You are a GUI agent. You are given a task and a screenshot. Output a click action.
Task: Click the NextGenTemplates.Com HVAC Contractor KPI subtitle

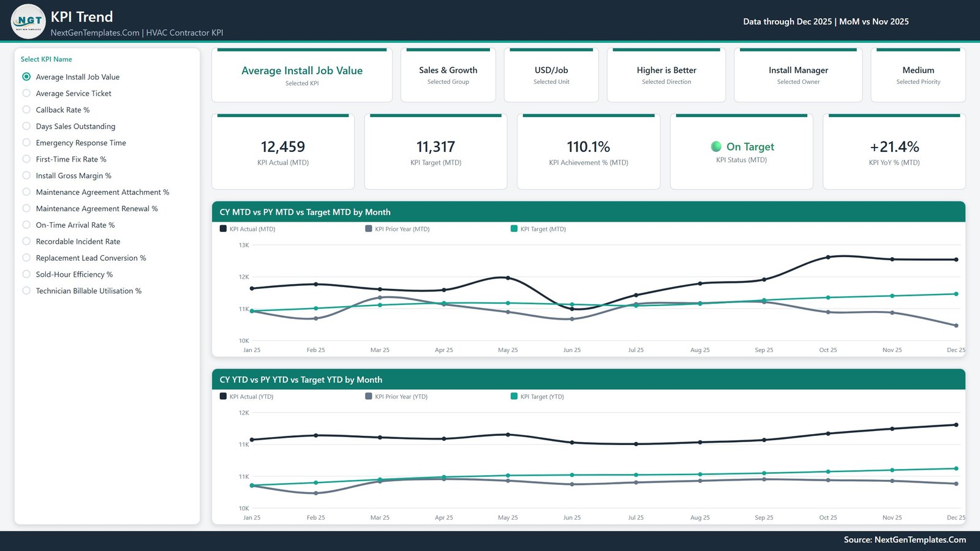point(137,32)
